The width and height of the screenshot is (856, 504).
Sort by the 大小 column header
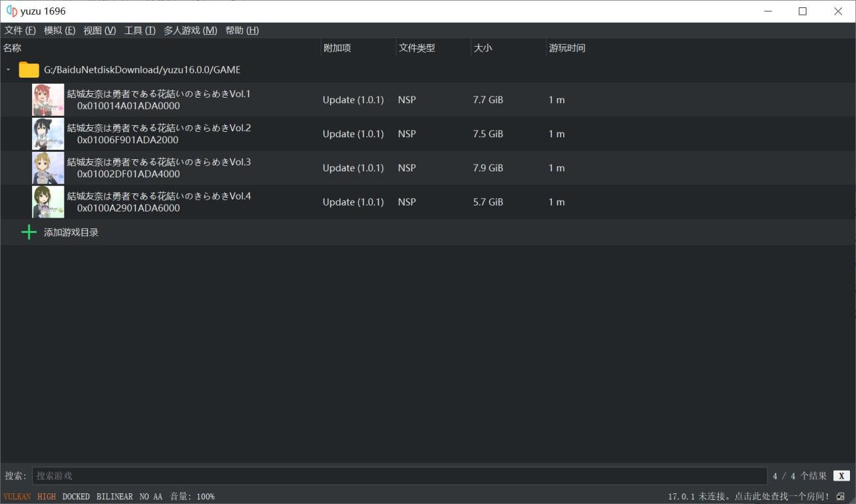coord(508,48)
